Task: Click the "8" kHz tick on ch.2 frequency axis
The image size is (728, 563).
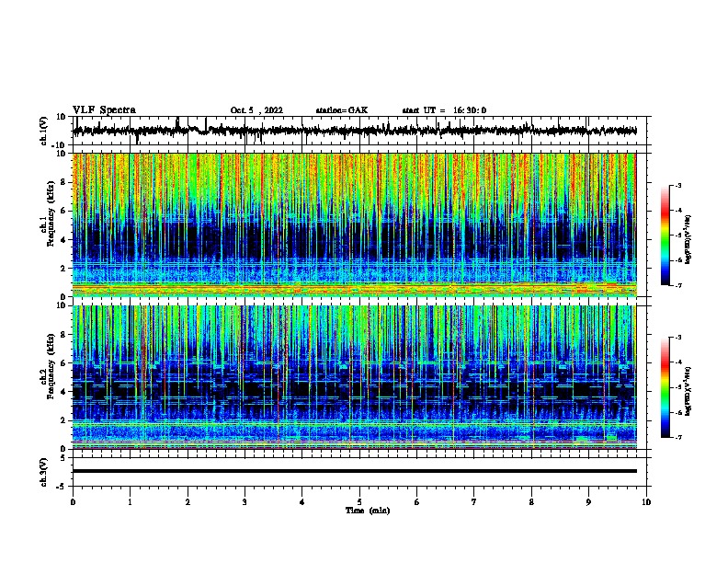Action: click(63, 335)
